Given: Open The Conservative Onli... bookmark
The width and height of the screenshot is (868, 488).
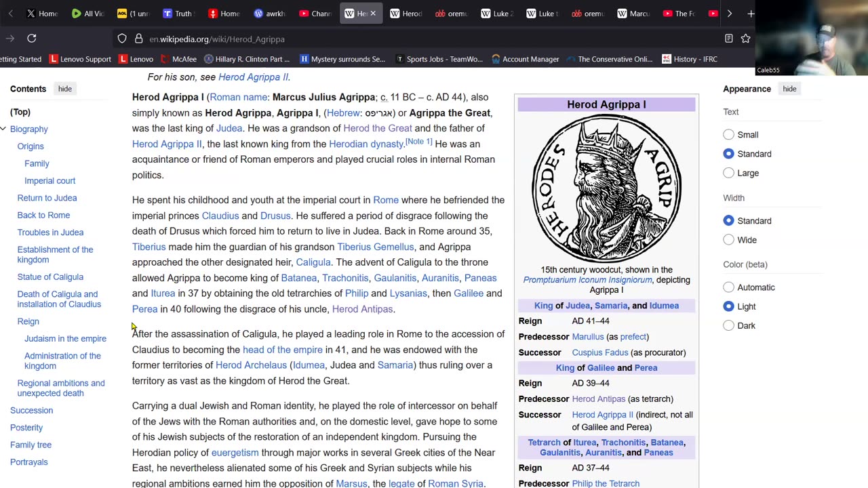Looking at the screenshot, I should [609, 59].
